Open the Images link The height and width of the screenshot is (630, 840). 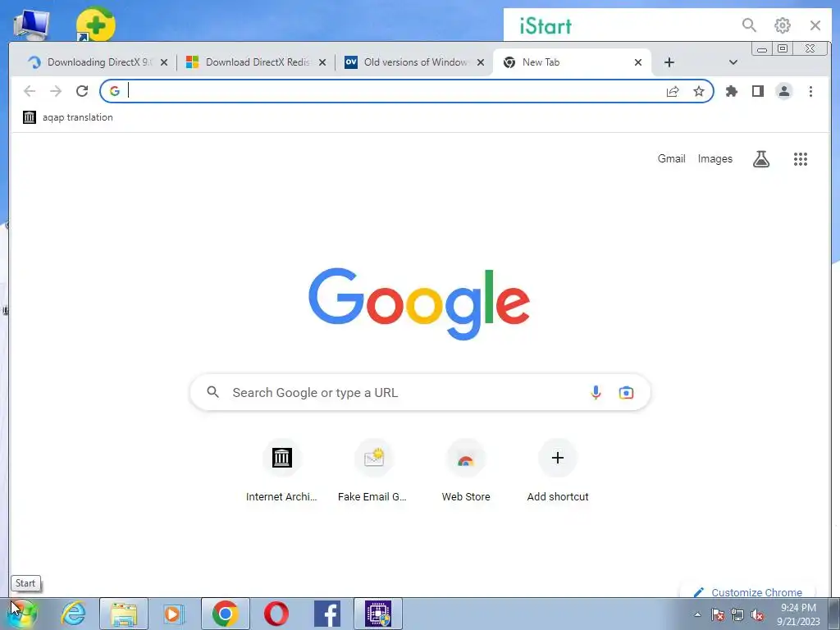(714, 158)
